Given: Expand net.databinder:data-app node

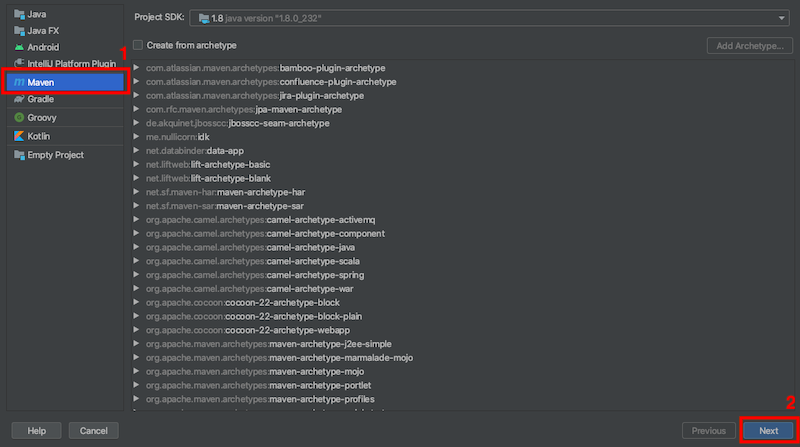Looking at the screenshot, I should click(136, 150).
